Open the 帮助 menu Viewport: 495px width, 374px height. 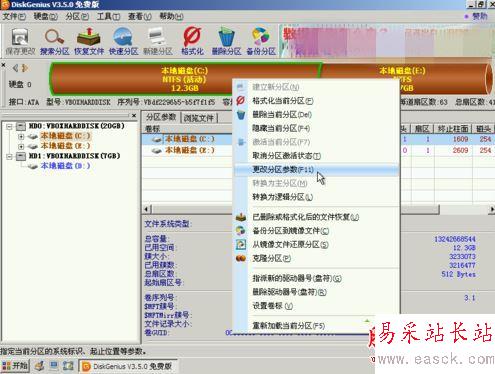[x=171, y=16]
